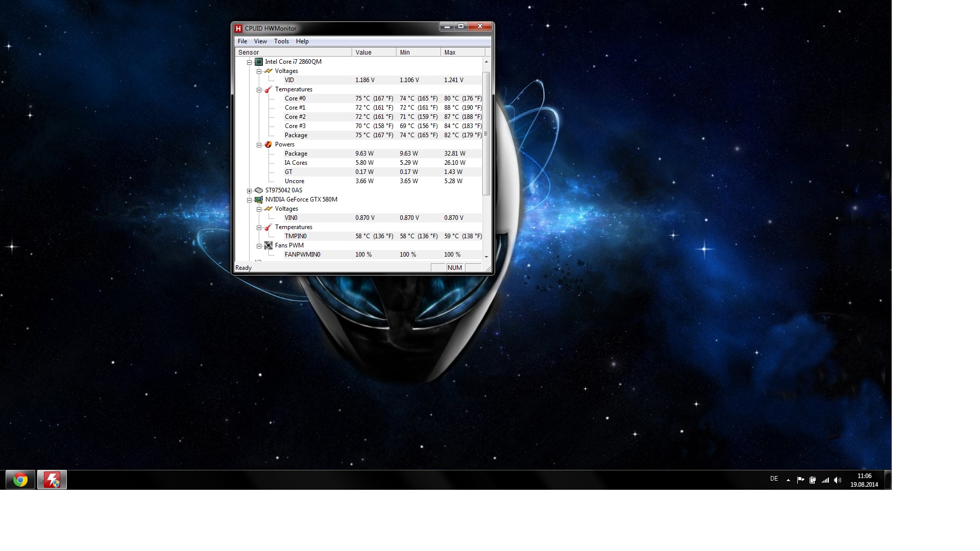
Task: Open the Help menu
Action: coord(302,41)
